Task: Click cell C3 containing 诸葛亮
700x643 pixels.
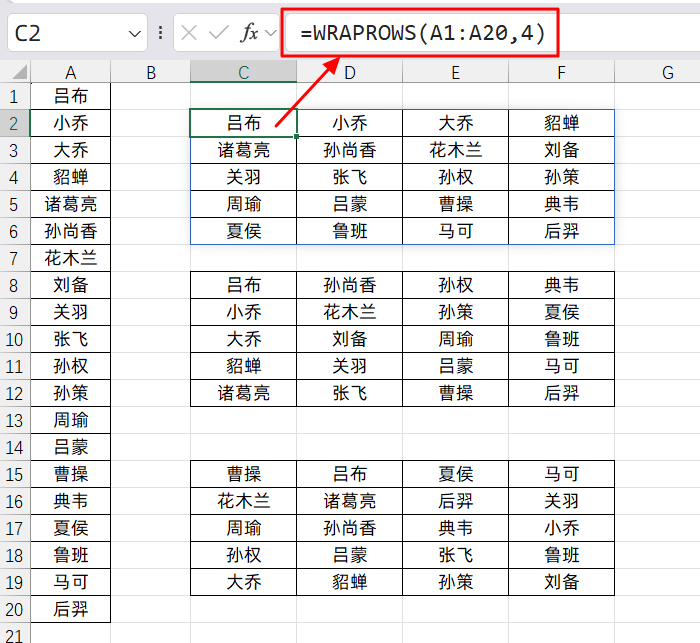Action: (243, 150)
